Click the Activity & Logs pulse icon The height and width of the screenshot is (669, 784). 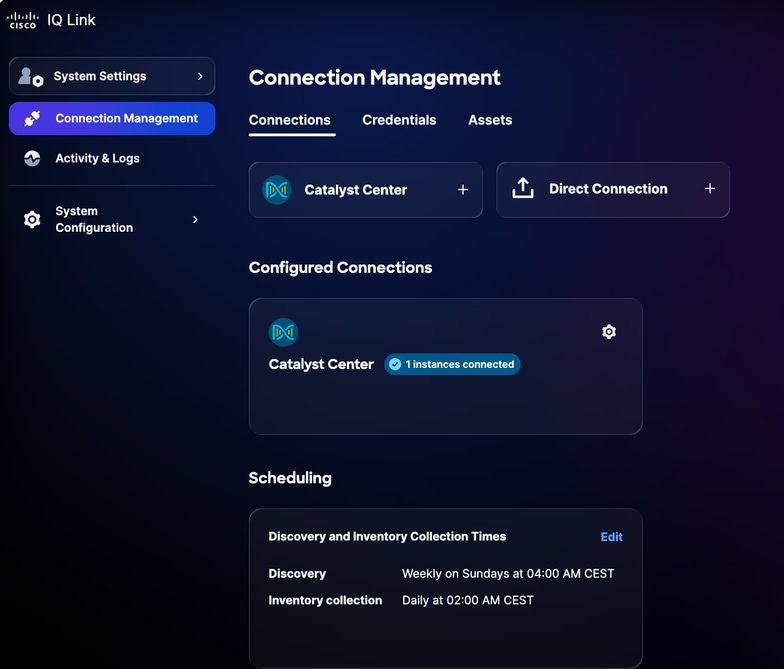click(32, 158)
